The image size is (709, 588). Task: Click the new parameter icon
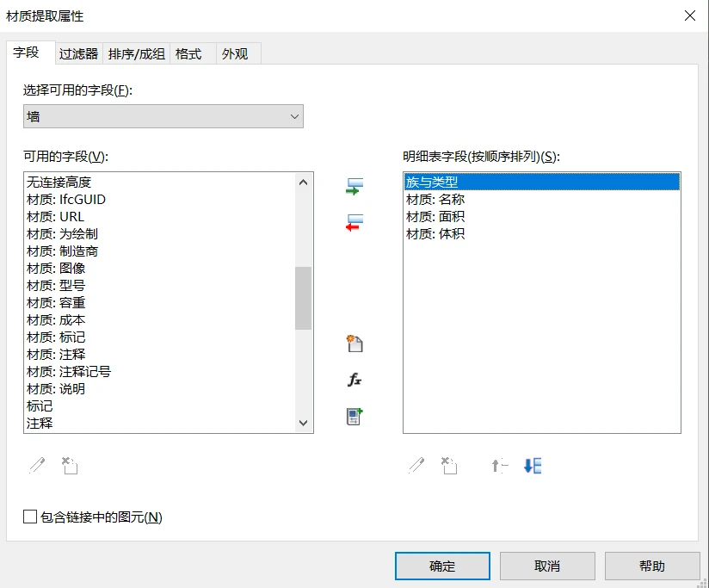[354, 344]
